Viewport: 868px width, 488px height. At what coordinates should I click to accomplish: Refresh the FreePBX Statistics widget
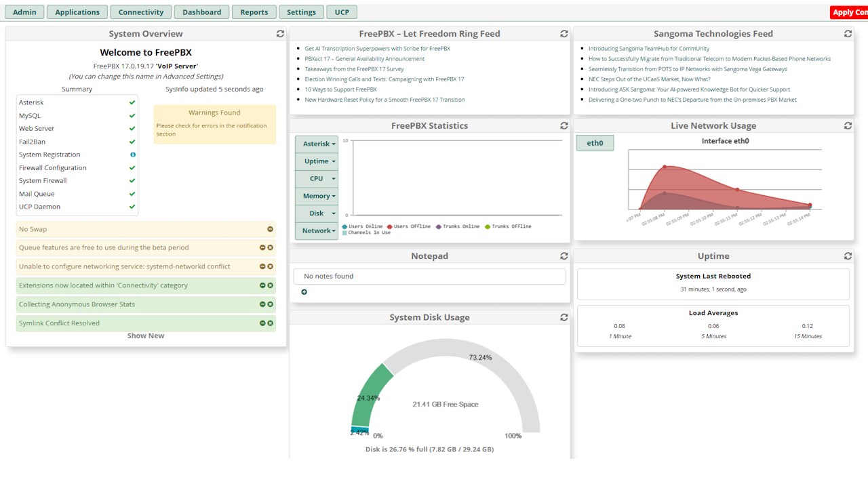coord(564,125)
